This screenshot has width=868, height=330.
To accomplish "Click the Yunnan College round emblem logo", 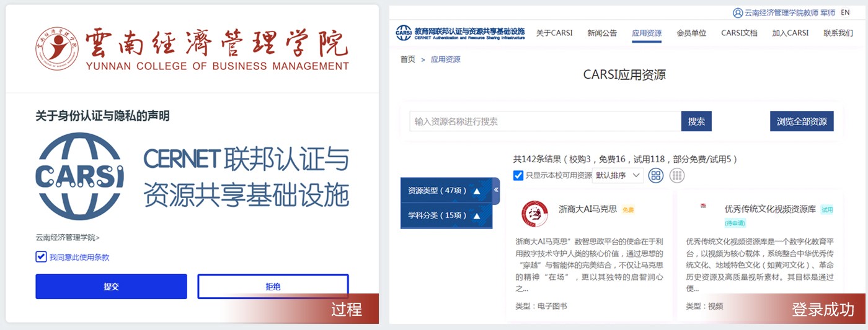I will pyautogui.click(x=58, y=49).
